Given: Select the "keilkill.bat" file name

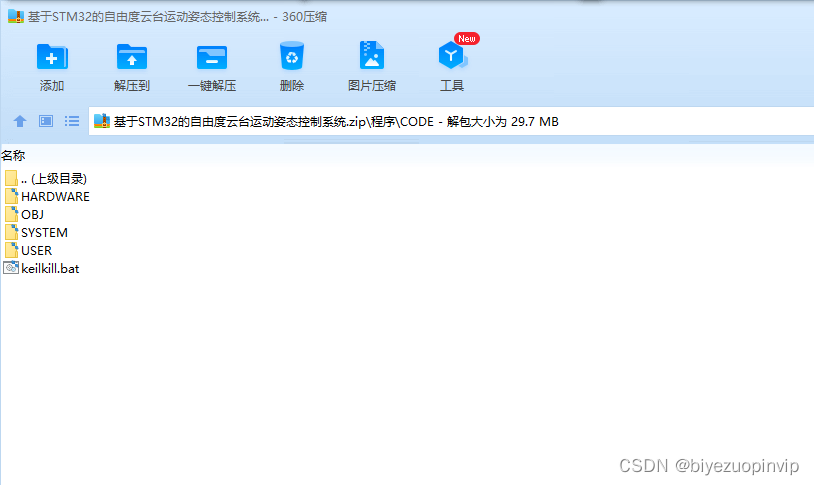Looking at the screenshot, I should [50, 268].
